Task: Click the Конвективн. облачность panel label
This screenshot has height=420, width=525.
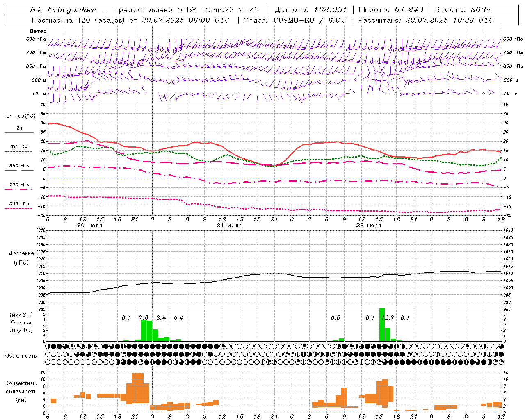Action: pos(21,387)
